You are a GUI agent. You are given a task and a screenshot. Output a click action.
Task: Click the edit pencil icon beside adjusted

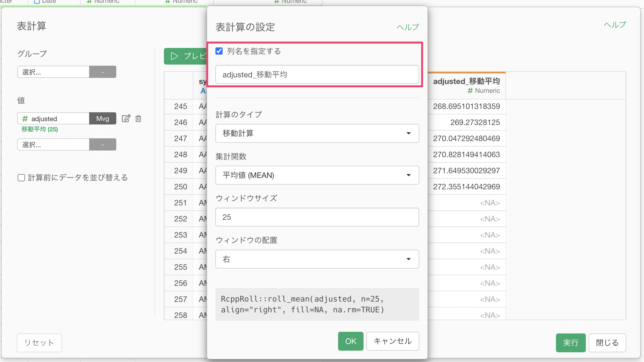coord(126,119)
